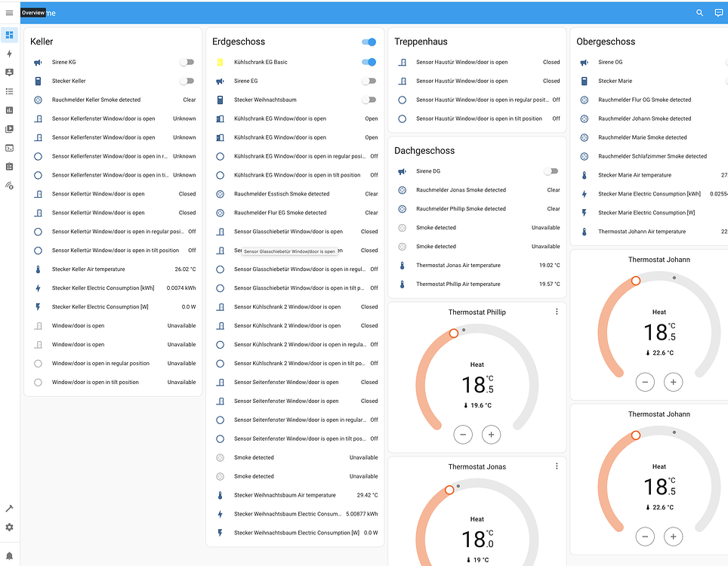Increase Thermostat Phillip temperature with plus button
Screen dimensions: 728x566
[491, 435]
